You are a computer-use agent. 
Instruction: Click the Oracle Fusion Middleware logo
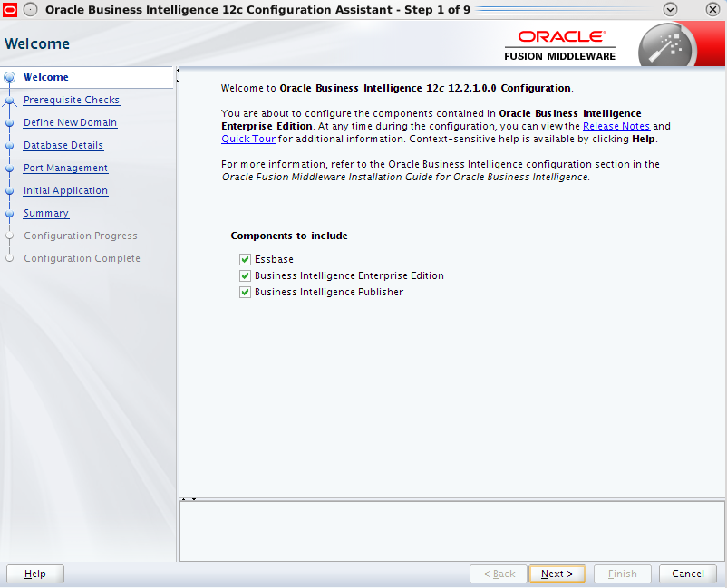click(559, 45)
